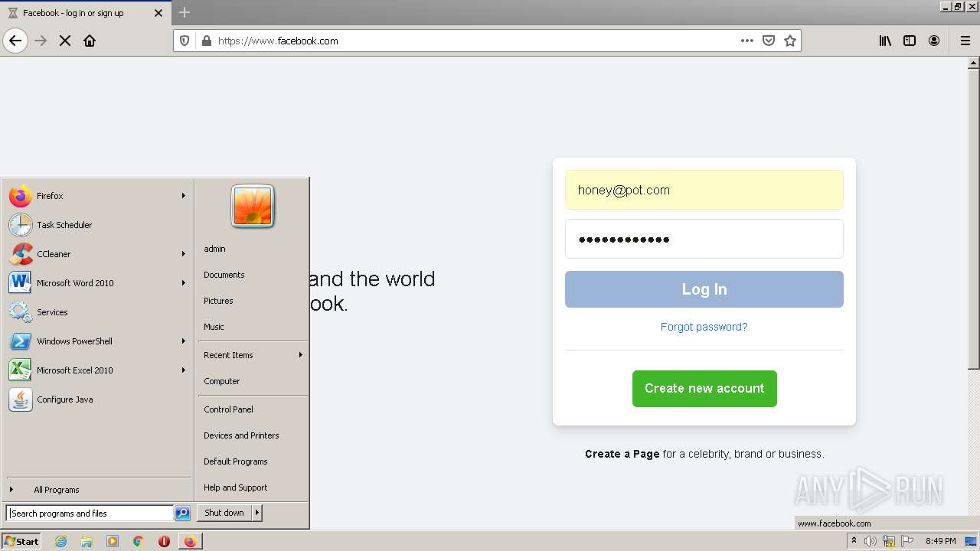Click the Start menu search magnifier icon
980x551 pixels.
point(182,514)
